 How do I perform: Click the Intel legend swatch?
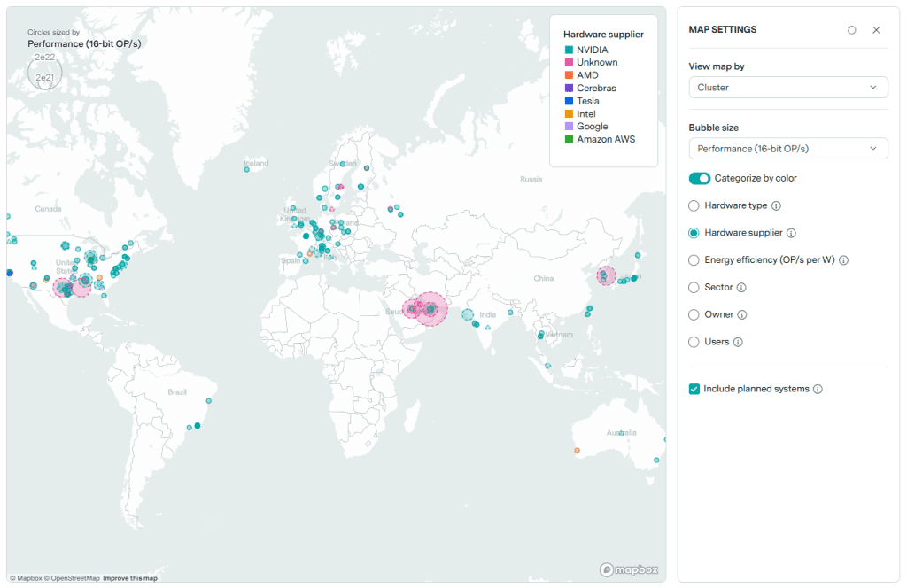569,114
